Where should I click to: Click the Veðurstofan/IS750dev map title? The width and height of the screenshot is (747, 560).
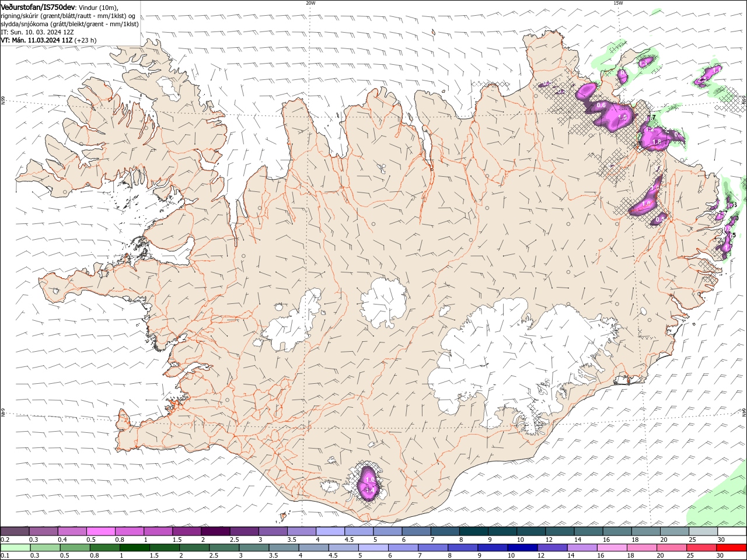click(x=38, y=6)
